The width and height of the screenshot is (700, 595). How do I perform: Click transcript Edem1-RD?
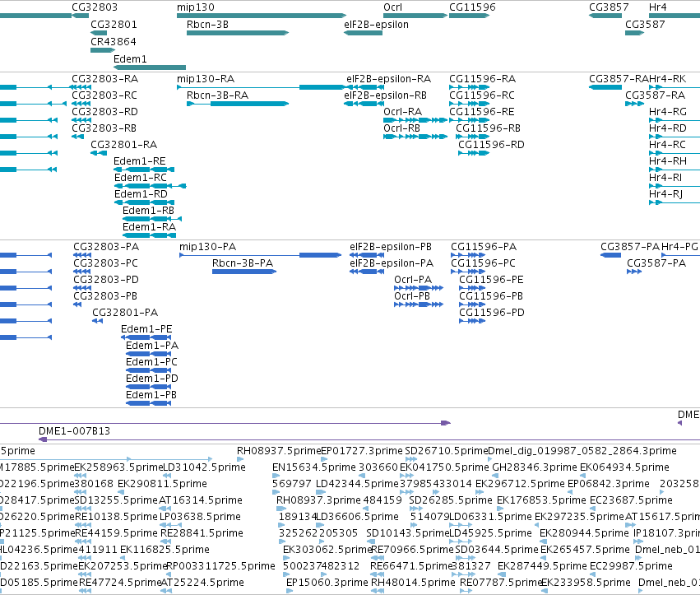point(144,202)
